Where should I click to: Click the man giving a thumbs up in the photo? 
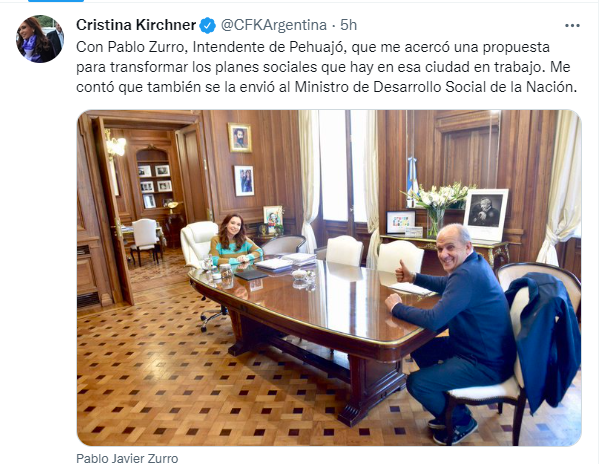pos(456,328)
